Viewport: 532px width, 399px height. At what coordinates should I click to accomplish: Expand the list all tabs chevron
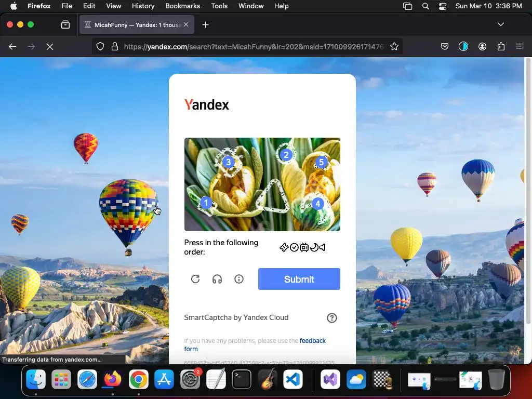(x=500, y=24)
